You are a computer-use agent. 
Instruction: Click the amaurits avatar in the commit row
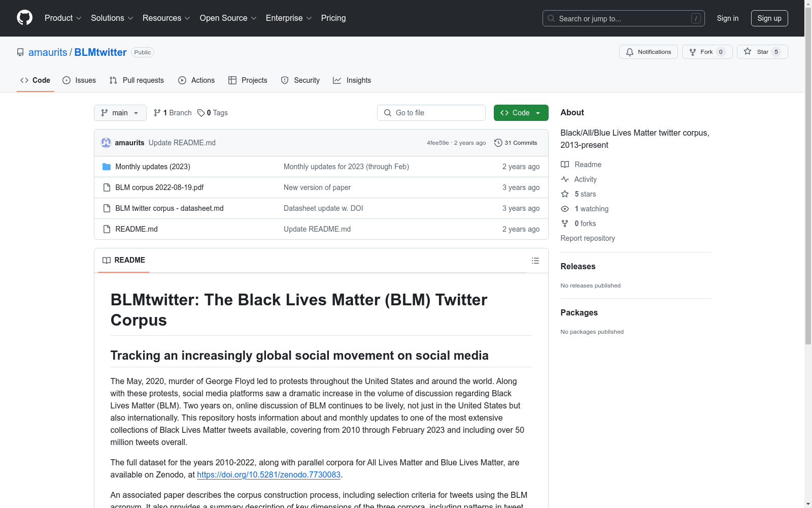[x=106, y=143]
